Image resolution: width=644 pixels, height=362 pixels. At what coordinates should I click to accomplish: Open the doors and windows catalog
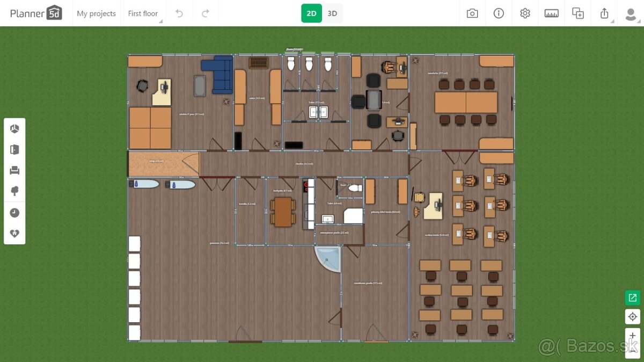click(14, 149)
